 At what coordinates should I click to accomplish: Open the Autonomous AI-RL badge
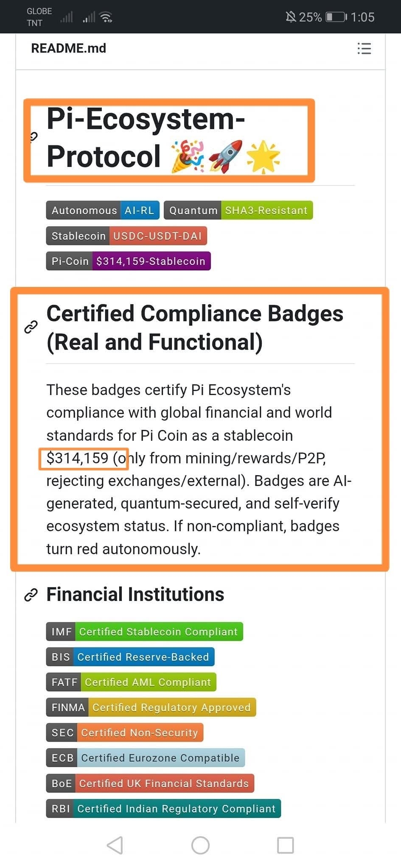coord(103,210)
